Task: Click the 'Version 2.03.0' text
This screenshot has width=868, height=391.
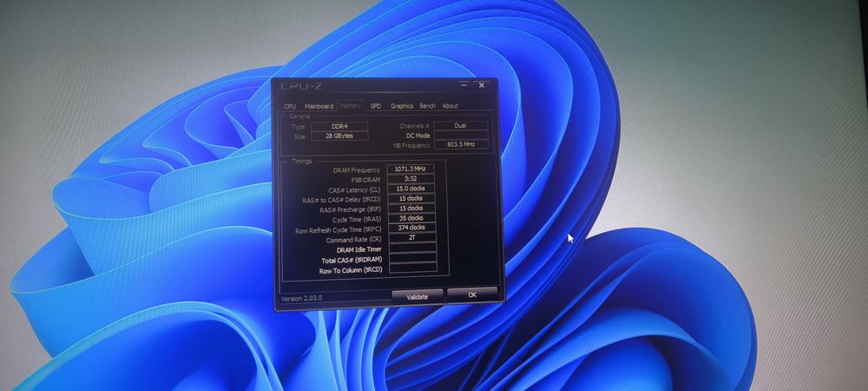Action: pyautogui.click(x=302, y=299)
